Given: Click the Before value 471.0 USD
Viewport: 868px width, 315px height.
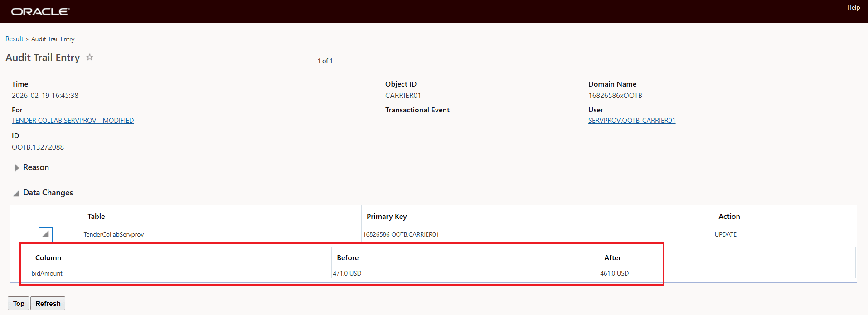Looking at the screenshot, I should 347,273.
